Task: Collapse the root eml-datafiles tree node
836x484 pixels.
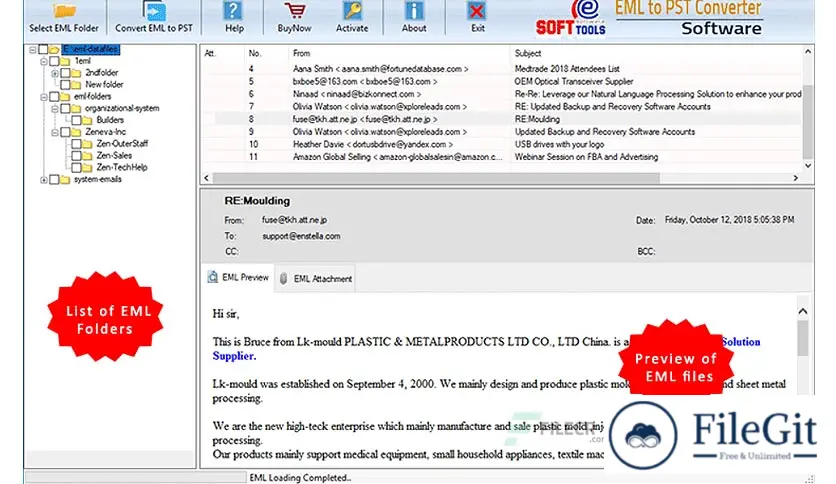Action: (x=33, y=50)
